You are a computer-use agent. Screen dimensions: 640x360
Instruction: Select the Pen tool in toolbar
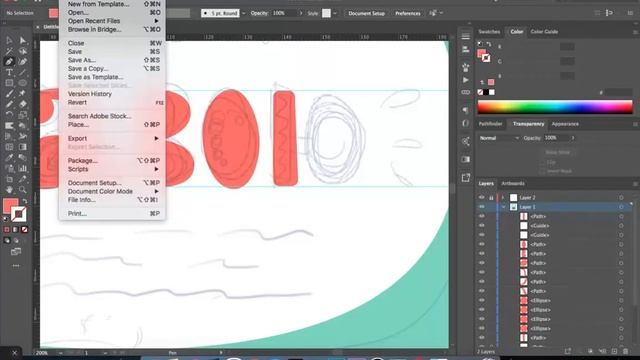coord(9,62)
